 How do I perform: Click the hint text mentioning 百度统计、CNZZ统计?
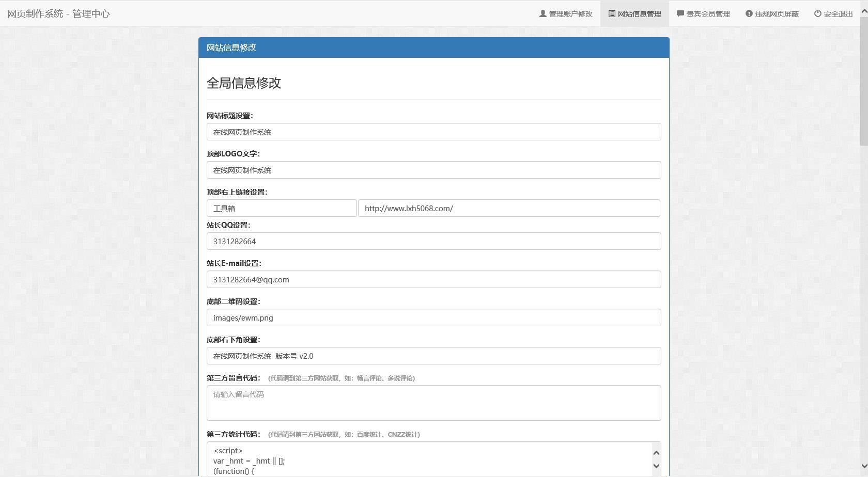click(x=344, y=435)
